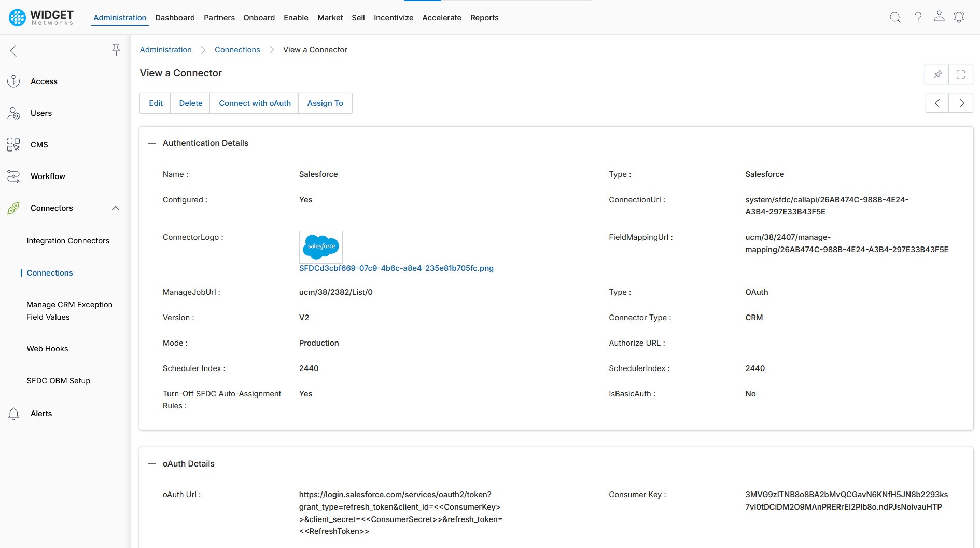Open Connections submenu item
This screenshot has width=980, height=548.
pyautogui.click(x=50, y=273)
